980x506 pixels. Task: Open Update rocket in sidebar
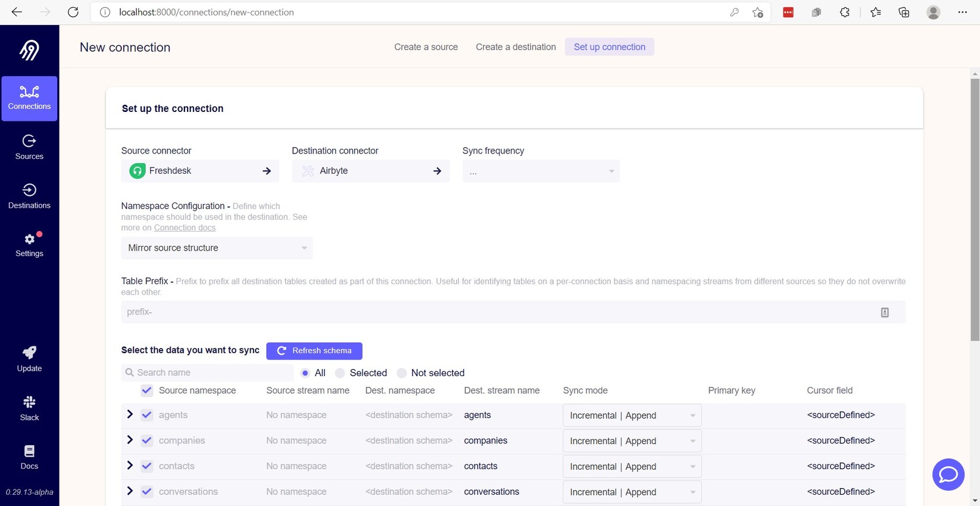click(29, 360)
